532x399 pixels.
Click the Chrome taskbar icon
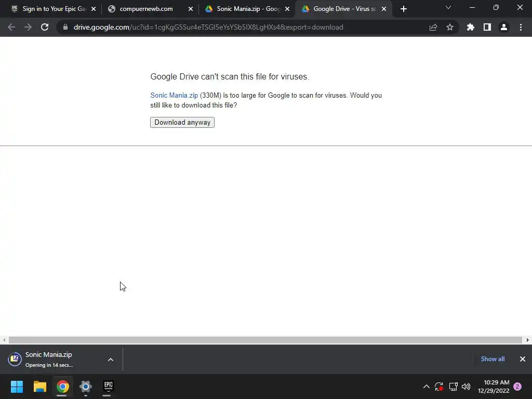[62, 387]
